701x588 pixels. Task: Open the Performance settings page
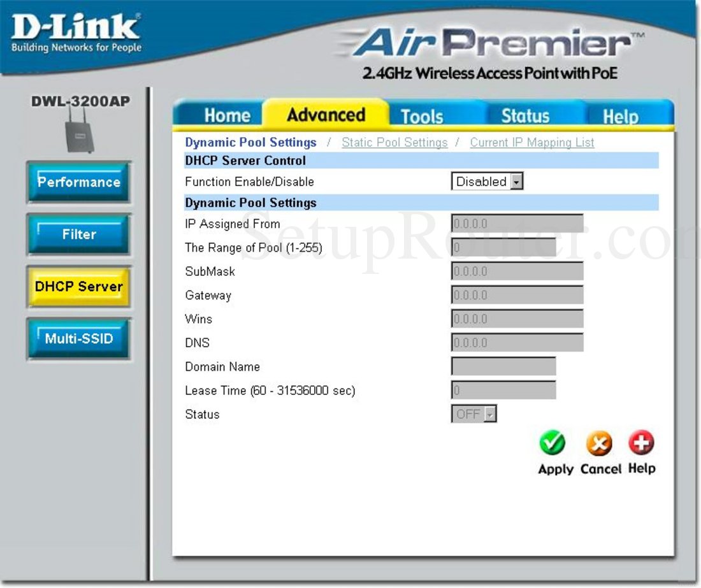click(x=78, y=182)
